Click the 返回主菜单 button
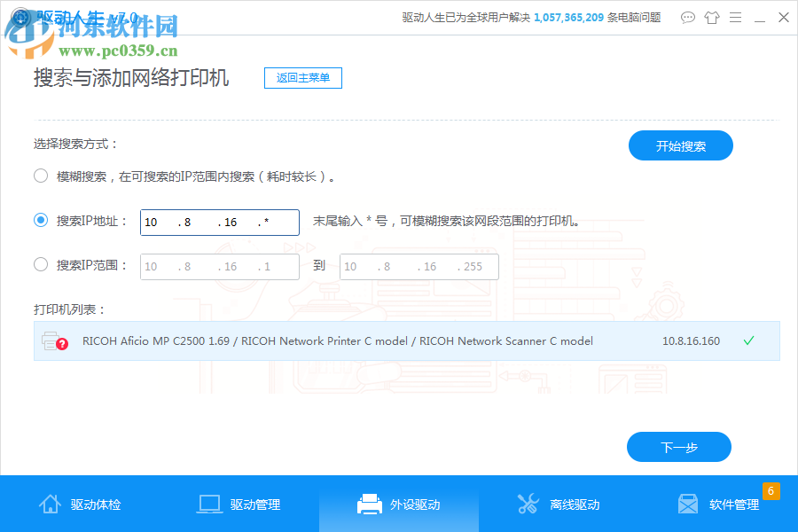The image size is (798, 532). point(302,78)
